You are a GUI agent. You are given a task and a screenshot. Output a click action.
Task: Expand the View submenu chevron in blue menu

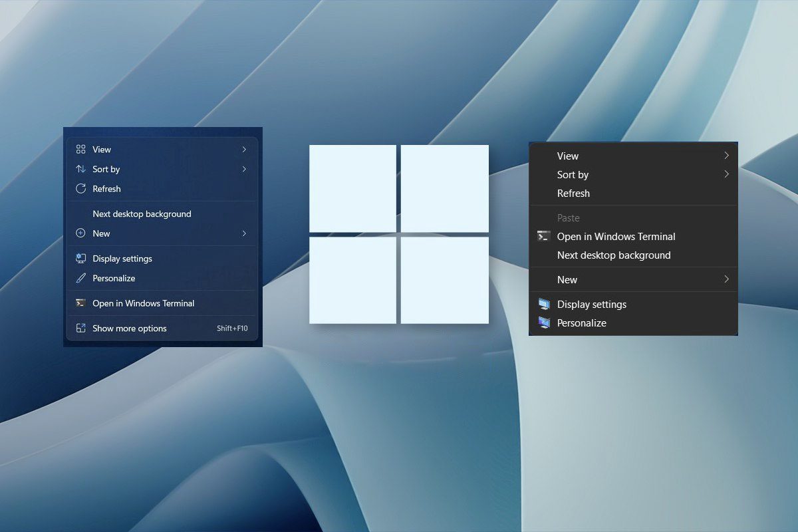pyautogui.click(x=244, y=150)
